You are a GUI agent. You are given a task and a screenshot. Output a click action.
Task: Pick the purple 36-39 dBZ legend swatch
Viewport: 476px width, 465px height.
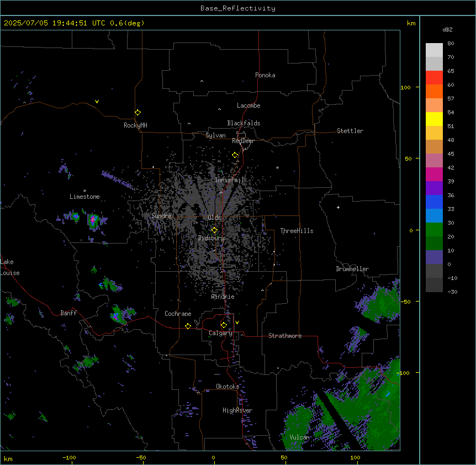pyautogui.click(x=434, y=188)
